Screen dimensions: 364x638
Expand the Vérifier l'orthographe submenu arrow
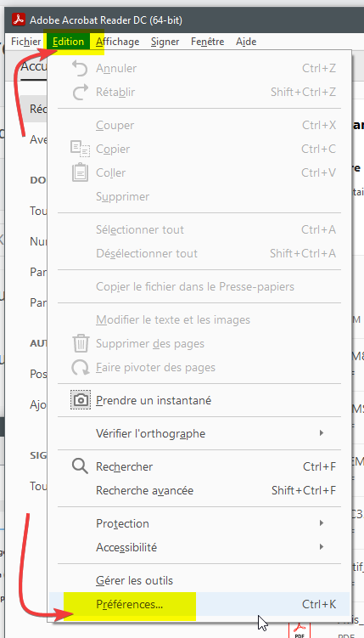click(322, 433)
